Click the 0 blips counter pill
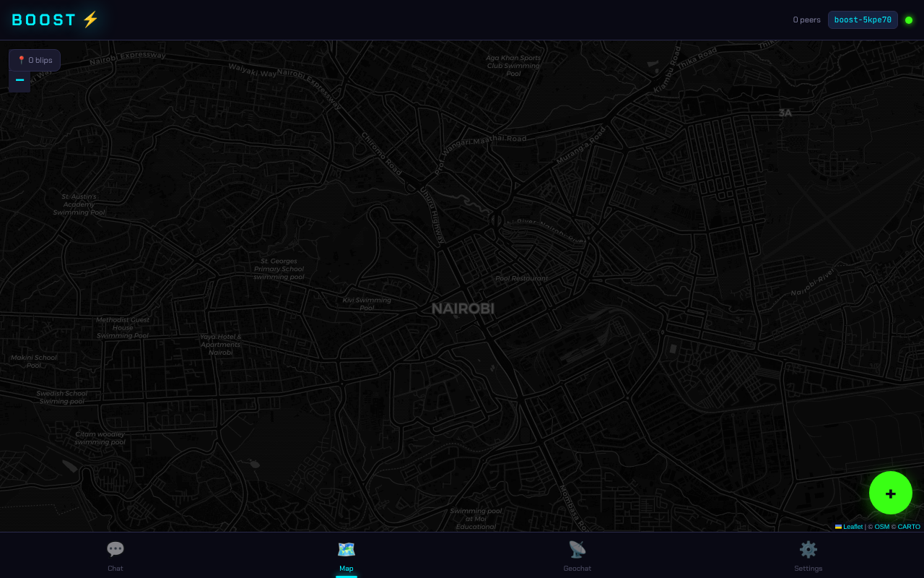 (x=35, y=60)
